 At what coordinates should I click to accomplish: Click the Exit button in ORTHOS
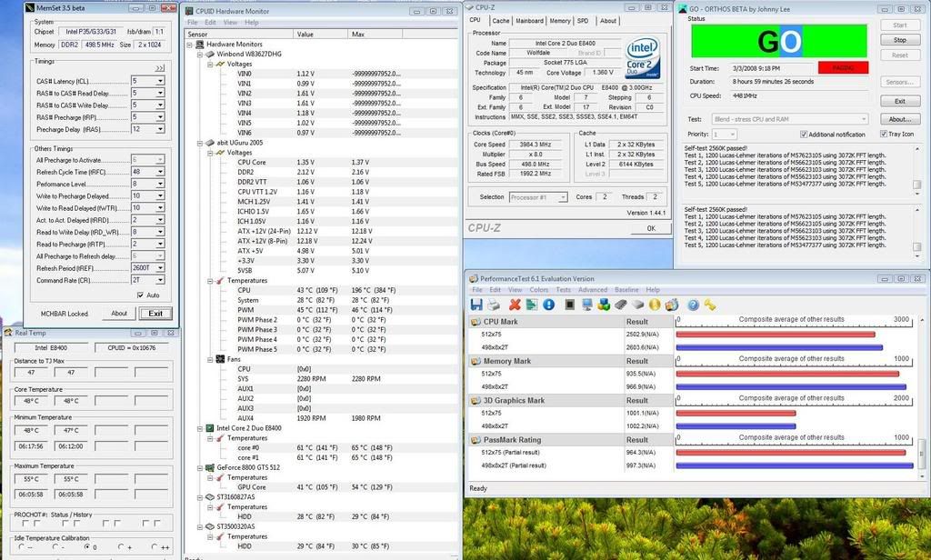pos(900,101)
